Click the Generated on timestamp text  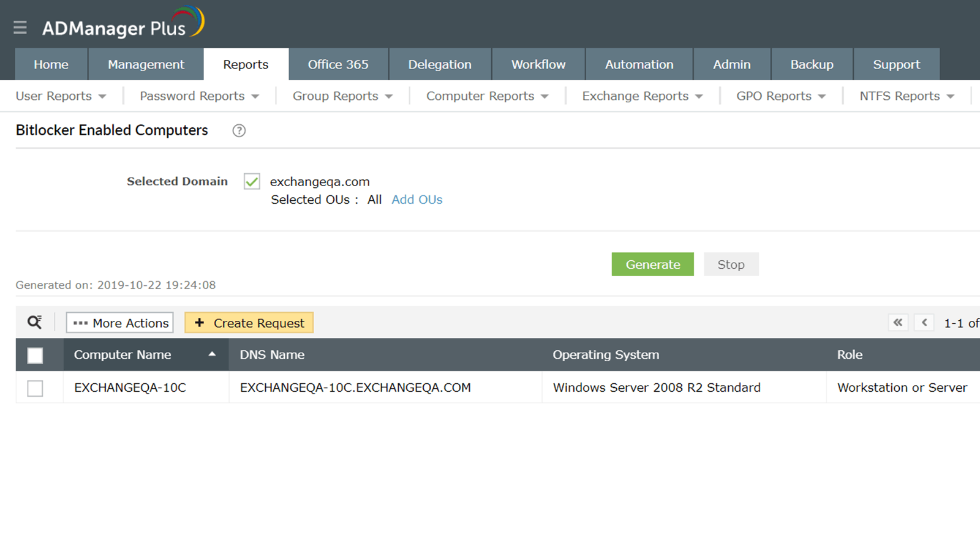point(116,285)
